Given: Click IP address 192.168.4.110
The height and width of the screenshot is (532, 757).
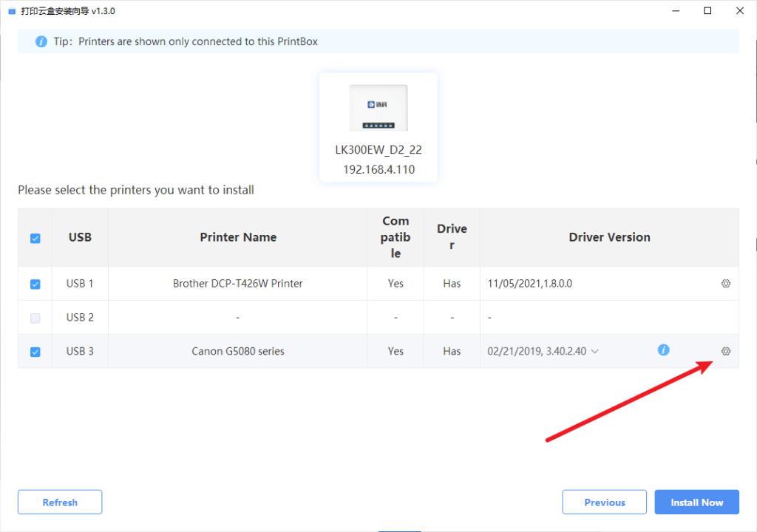Looking at the screenshot, I should click(379, 169).
